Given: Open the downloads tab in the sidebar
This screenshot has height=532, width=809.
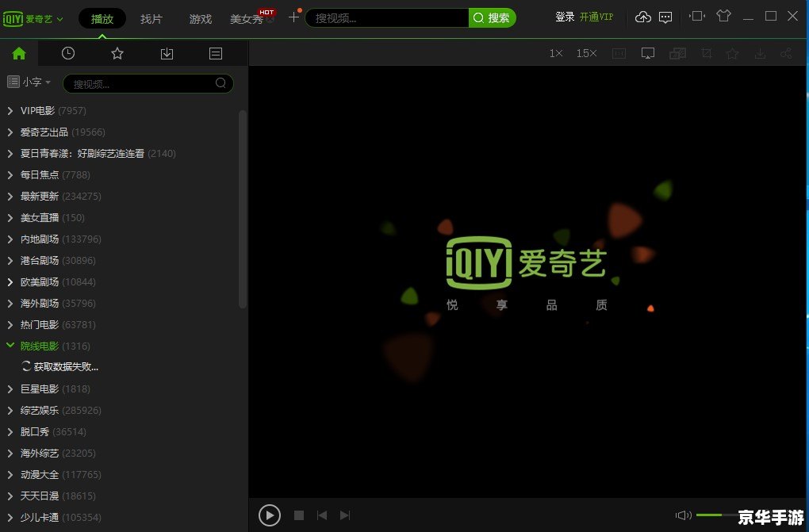Looking at the screenshot, I should click(167, 53).
